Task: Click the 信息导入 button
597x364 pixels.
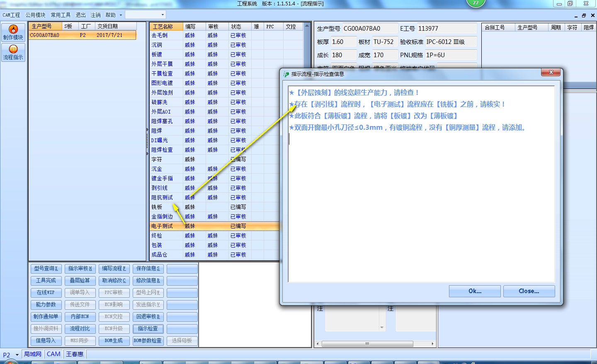Action: click(x=46, y=341)
